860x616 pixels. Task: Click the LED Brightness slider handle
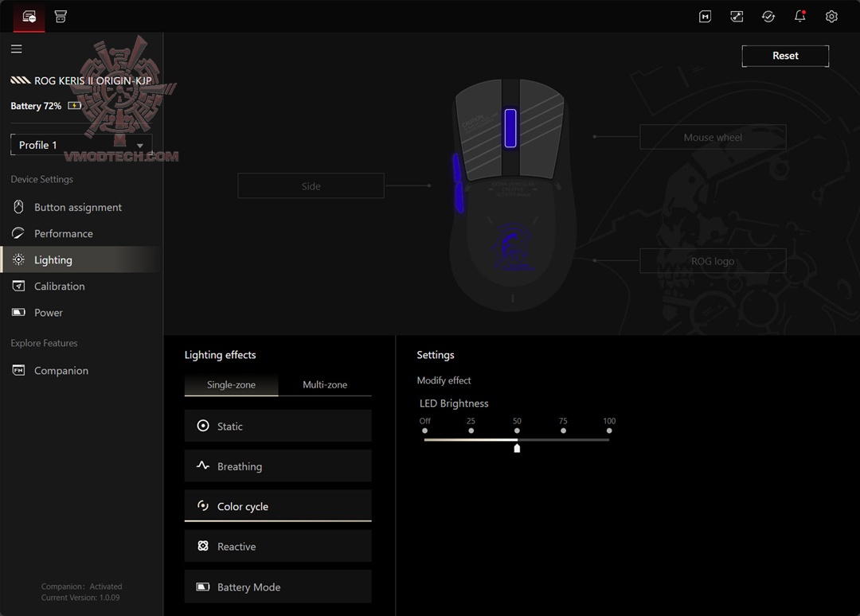coord(517,448)
